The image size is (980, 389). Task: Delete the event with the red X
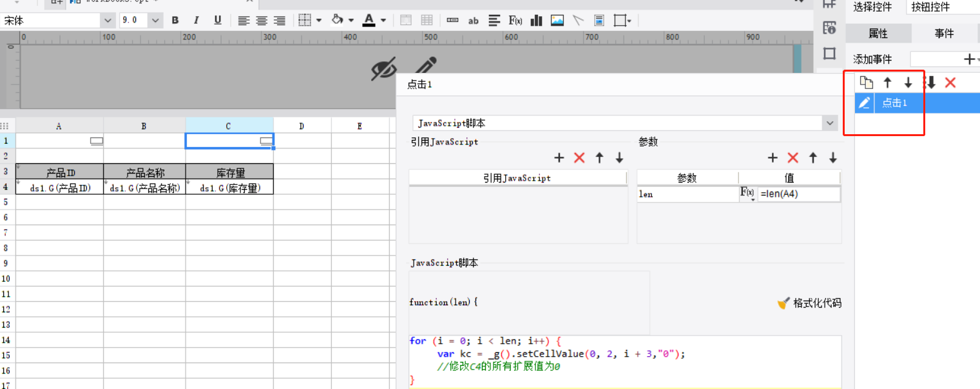[x=950, y=83]
